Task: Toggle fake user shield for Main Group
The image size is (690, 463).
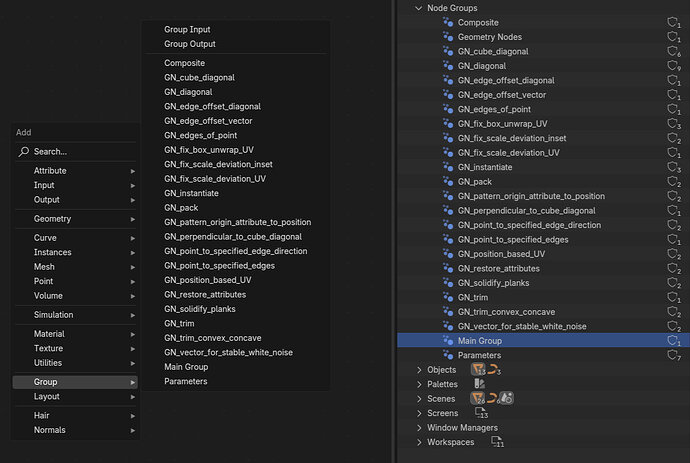Action: tap(673, 341)
